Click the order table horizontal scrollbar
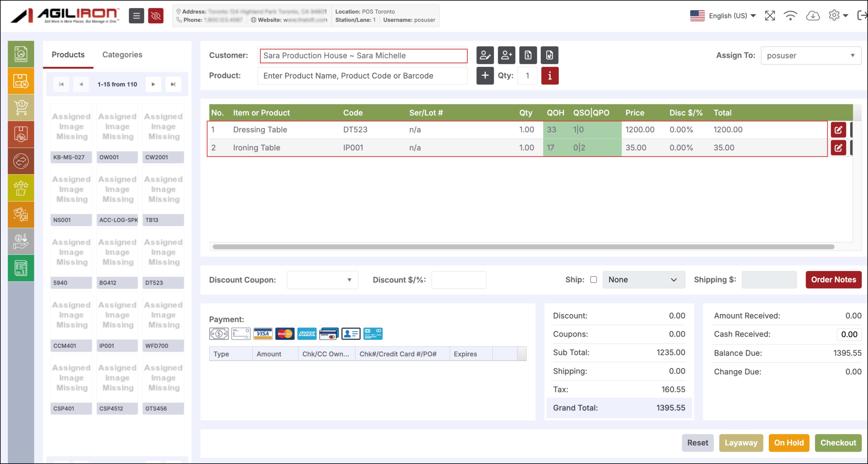868x464 pixels. [523, 247]
